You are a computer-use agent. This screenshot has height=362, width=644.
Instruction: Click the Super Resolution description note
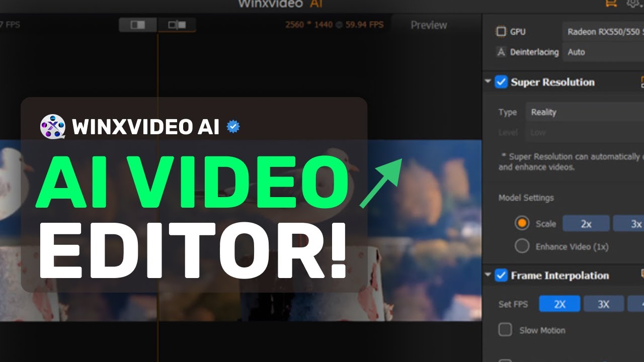(571, 161)
